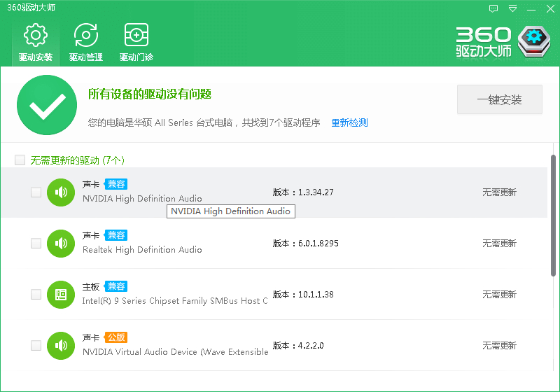This screenshot has width=560, height=392.
Task: Click the 兼容 tag on Realtek row
Action: pos(115,235)
